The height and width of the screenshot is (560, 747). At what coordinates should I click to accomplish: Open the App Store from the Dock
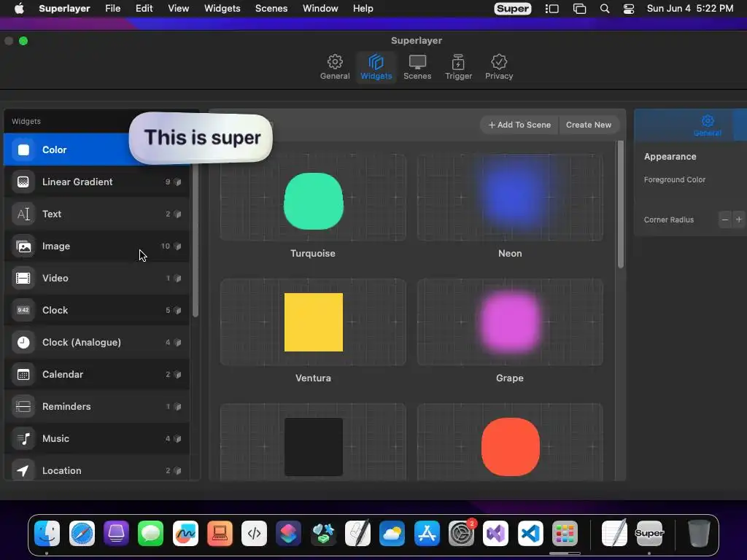pos(426,533)
